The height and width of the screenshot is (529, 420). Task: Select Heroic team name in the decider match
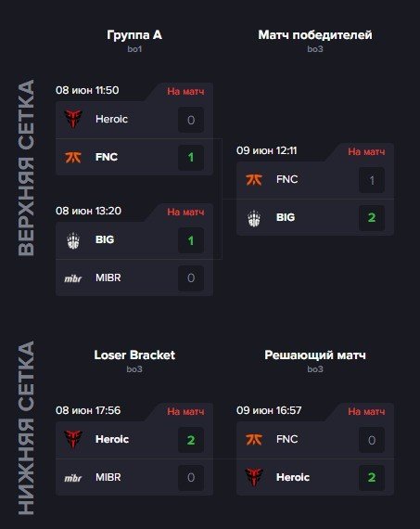[x=293, y=477]
